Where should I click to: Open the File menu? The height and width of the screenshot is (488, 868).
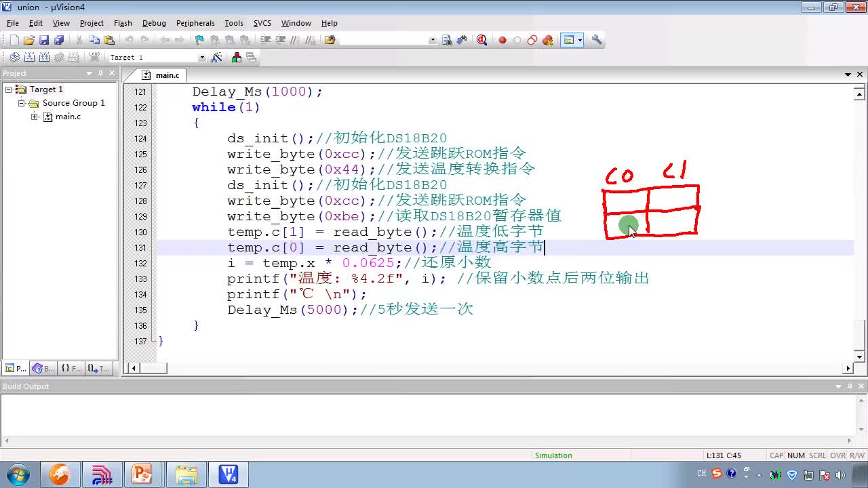click(x=13, y=23)
